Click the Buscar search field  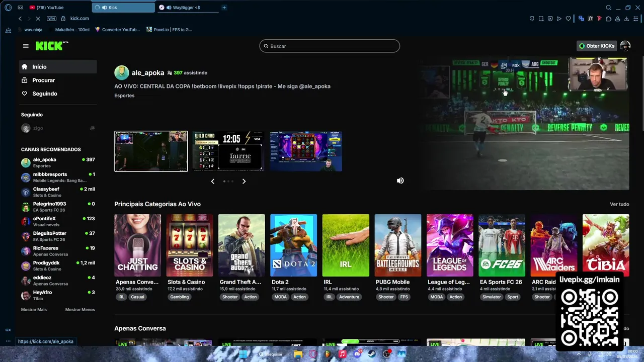click(x=330, y=46)
